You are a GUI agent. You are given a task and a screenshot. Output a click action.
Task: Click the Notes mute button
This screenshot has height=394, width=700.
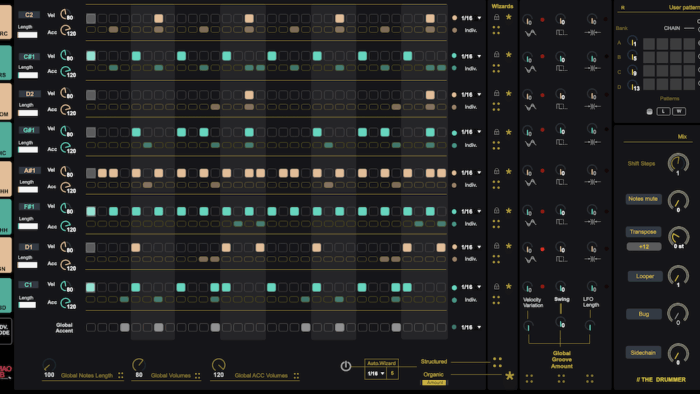(643, 199)
